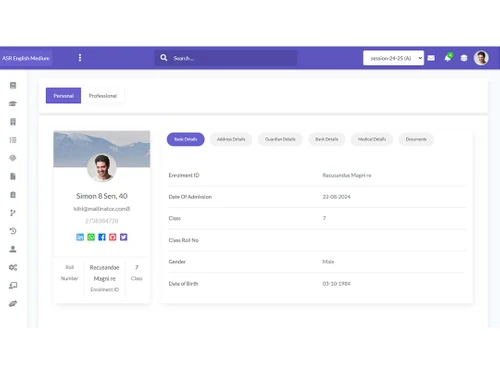Switch to the Personal tab
Image resolution: width=500 pixels, height=375 pixels.
click(63, 96)
